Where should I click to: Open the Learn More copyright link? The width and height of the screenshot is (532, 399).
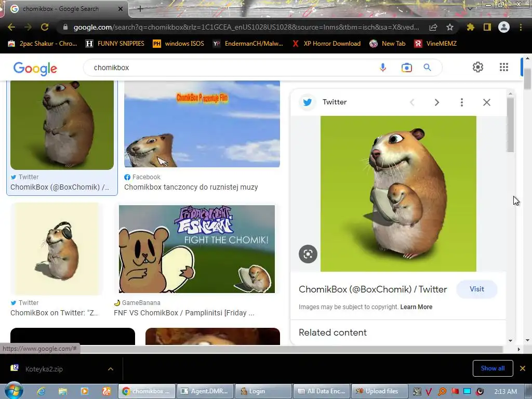pyautogui.click(x=416, y=307)
